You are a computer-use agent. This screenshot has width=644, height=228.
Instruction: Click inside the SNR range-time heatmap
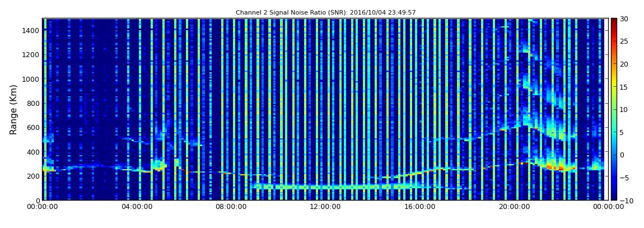click(x=325, y=109)
